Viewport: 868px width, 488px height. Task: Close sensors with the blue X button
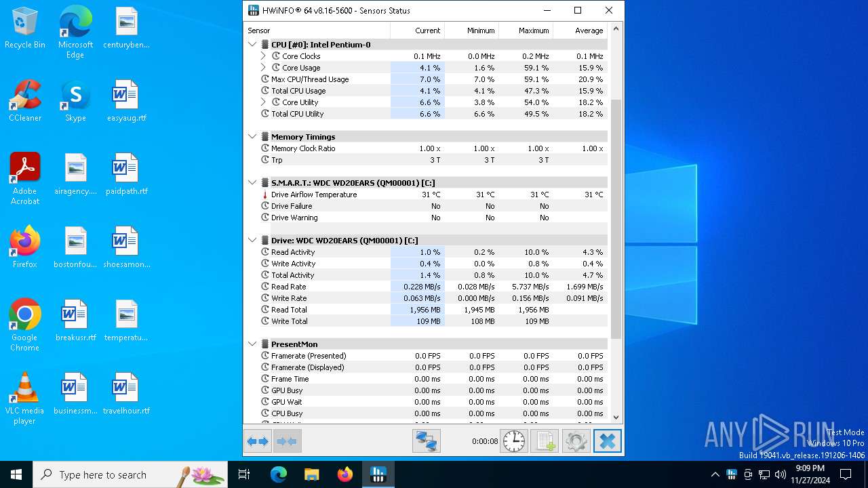point(608,441)
